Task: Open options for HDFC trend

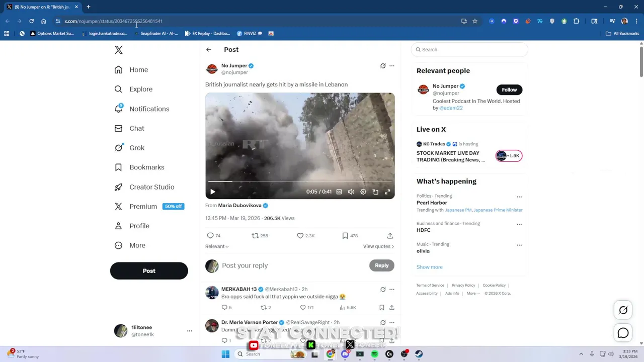Action: point(519,224)
